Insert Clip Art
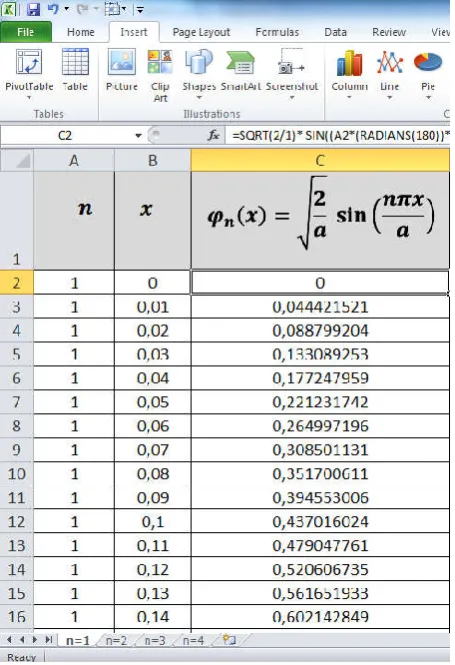 coord(160,75)
